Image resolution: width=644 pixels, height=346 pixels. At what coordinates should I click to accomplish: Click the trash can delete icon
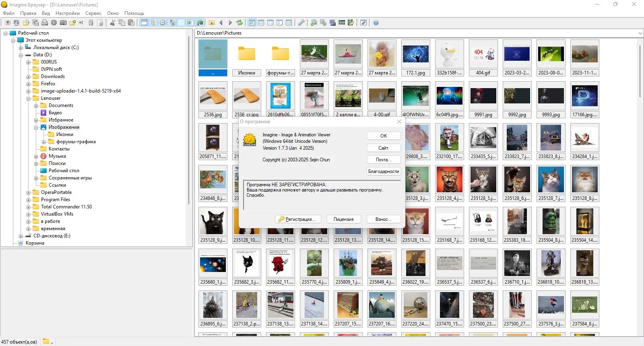tap(91, 23)
